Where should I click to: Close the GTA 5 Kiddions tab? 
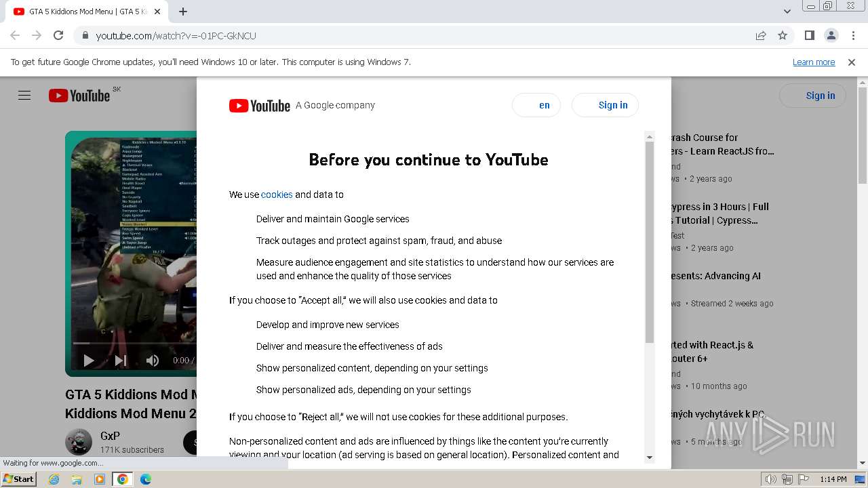coord(157,12)
